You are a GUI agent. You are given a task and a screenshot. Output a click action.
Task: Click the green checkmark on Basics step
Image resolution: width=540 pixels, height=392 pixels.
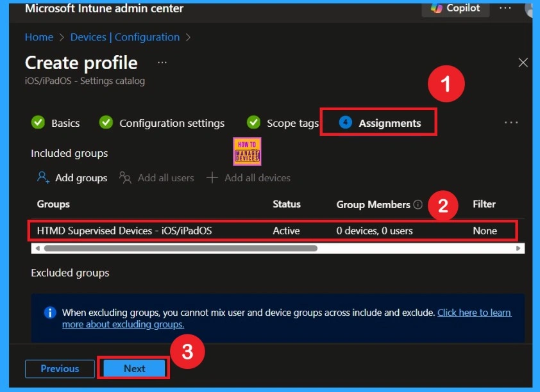point(38,122)
